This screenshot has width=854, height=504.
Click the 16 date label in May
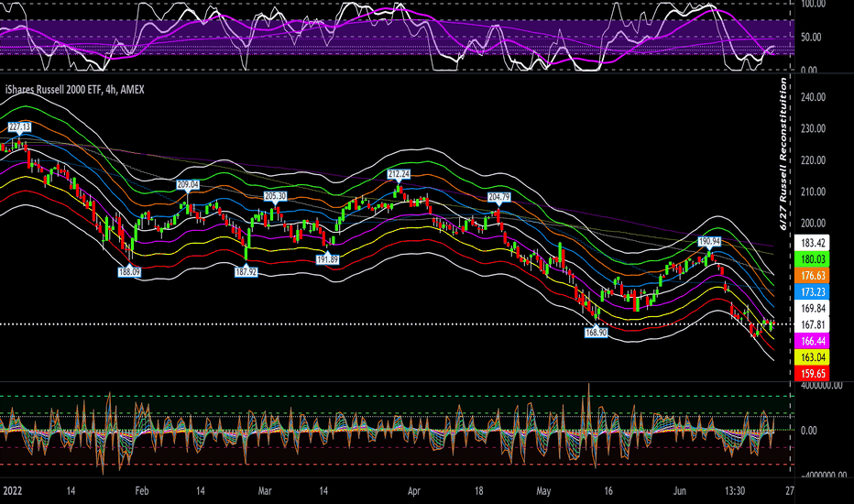pos(608,491)
